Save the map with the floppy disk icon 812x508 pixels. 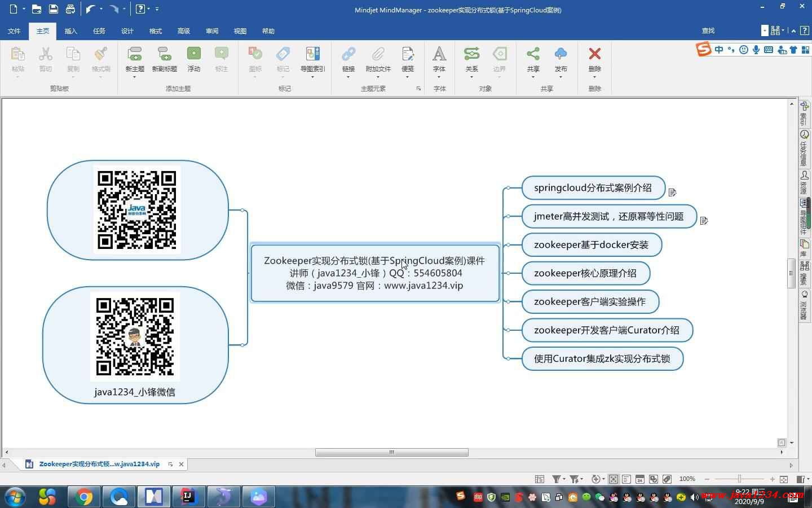53,9
